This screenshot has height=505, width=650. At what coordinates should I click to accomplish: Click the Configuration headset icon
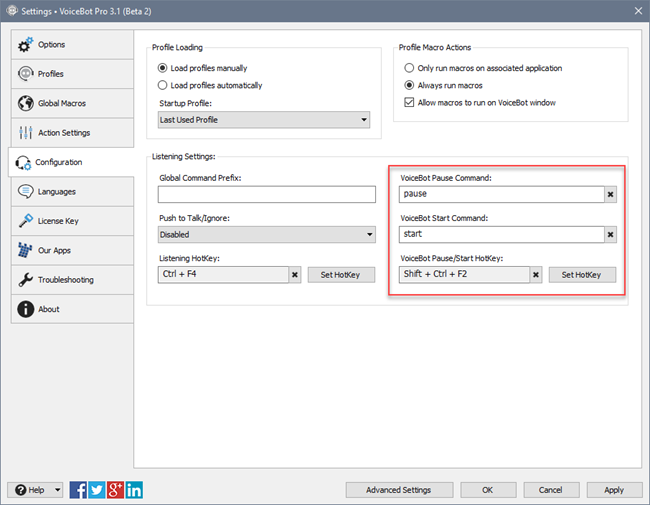[x=23, y=163]
